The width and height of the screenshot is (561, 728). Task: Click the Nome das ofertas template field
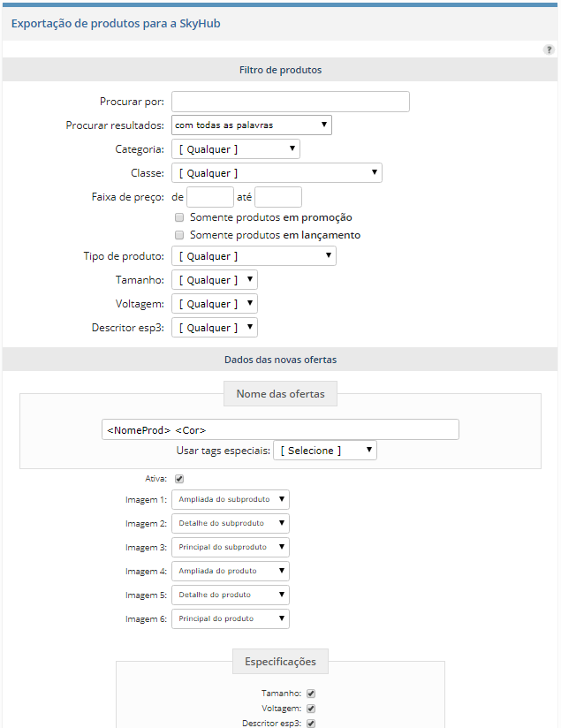click(x=281, y=429)
